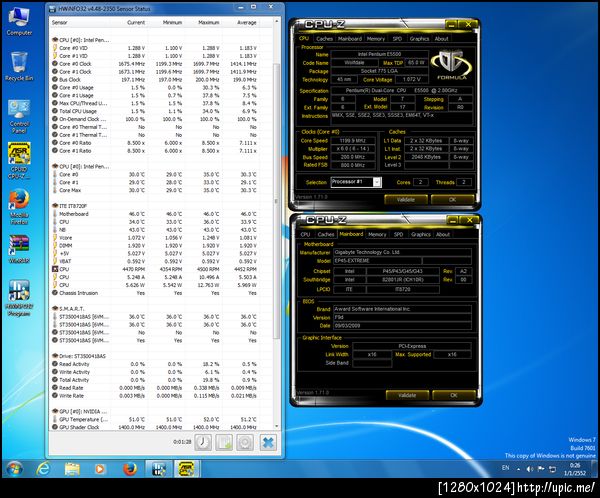Select the Core #0 VID sensor row
The width and height of the screenshot is (600, 498).
(155, 48)
